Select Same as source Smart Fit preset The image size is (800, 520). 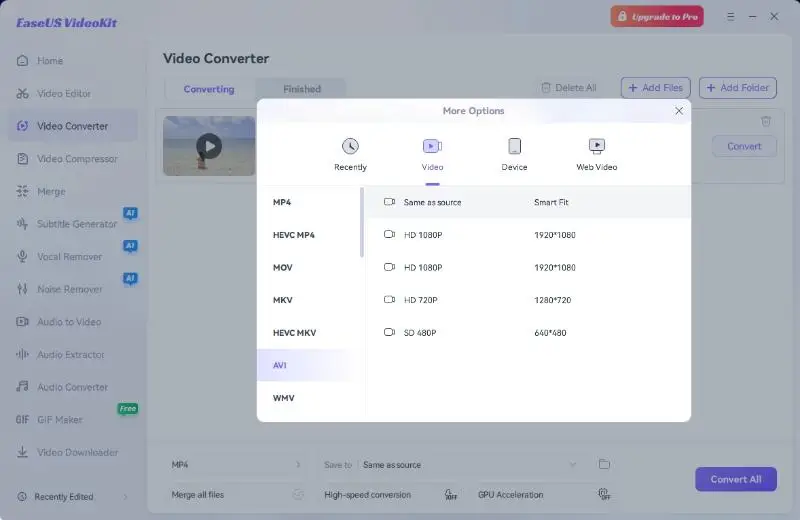[529, 202]
